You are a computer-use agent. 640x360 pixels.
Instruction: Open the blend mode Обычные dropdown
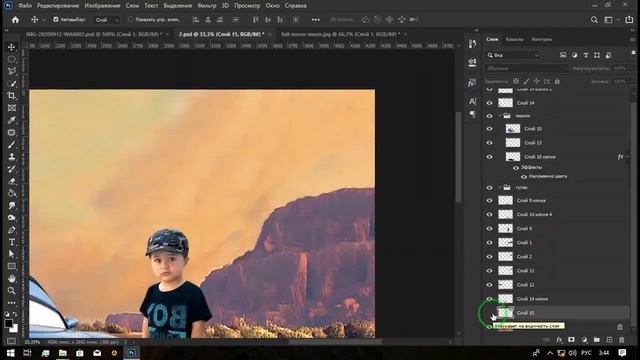click(527, 69)
